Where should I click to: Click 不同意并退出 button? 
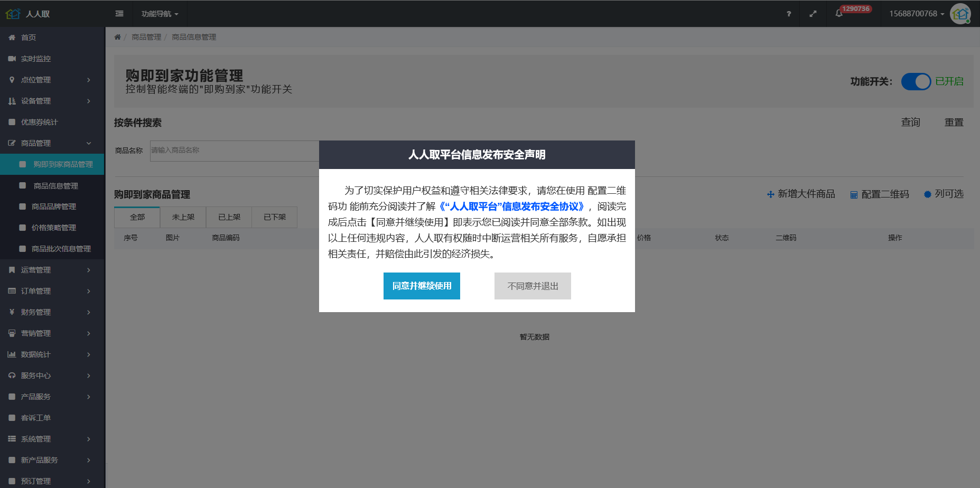(x=533, y=286)
